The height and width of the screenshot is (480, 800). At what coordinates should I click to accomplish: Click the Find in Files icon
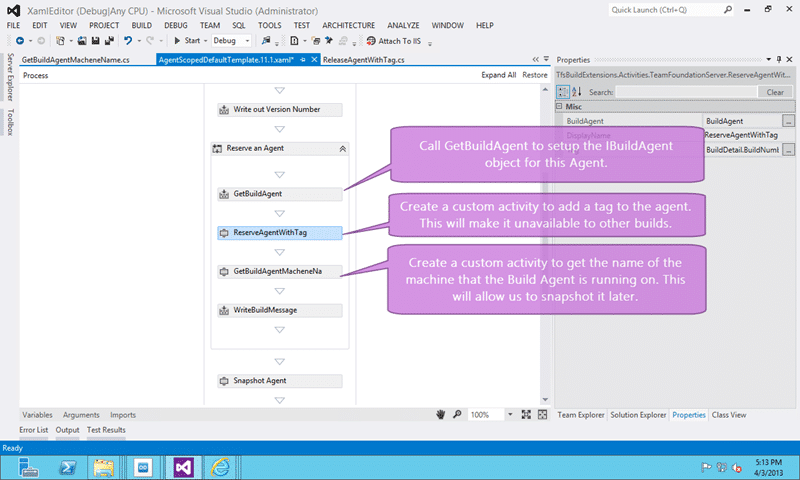click(266, 41)
